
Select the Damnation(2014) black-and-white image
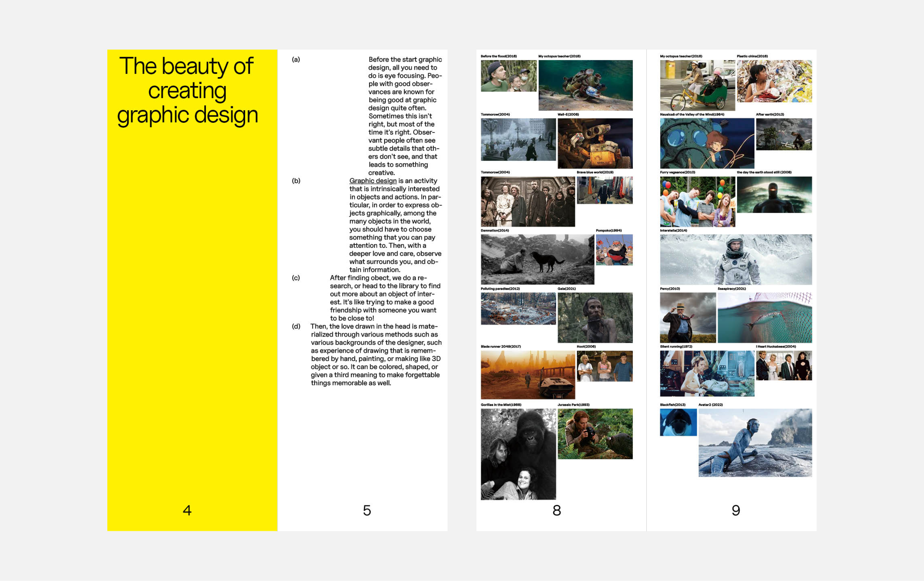537,259
